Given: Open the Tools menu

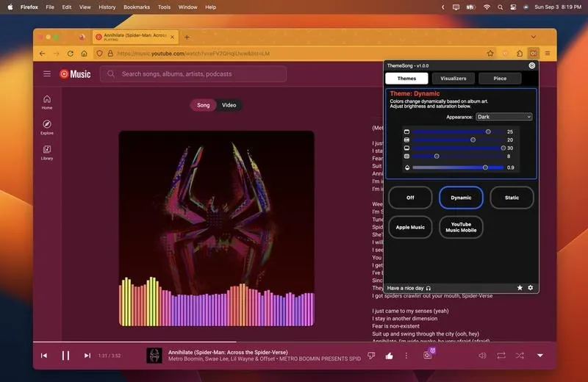Looking at the screenshot, I should tap(164, 7).
